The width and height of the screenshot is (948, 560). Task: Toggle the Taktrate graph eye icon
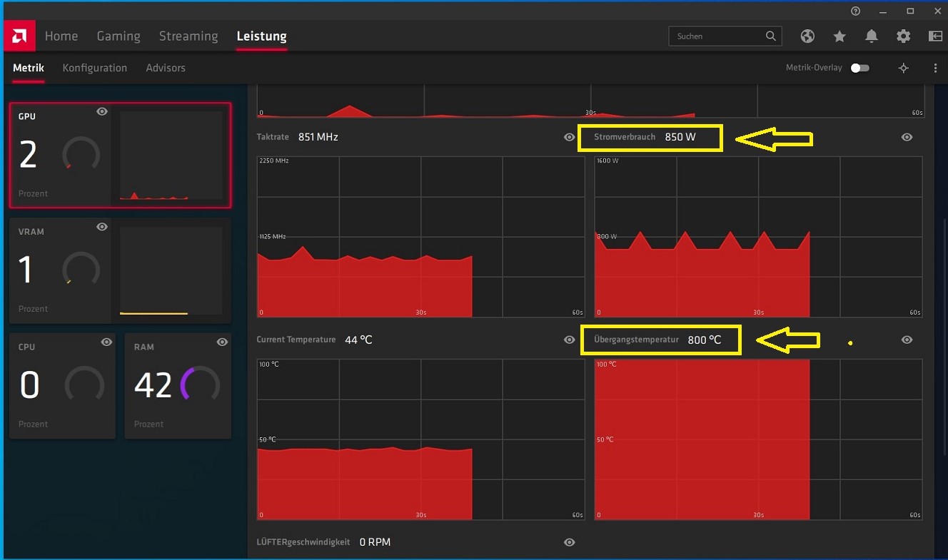tap(569, 137)
